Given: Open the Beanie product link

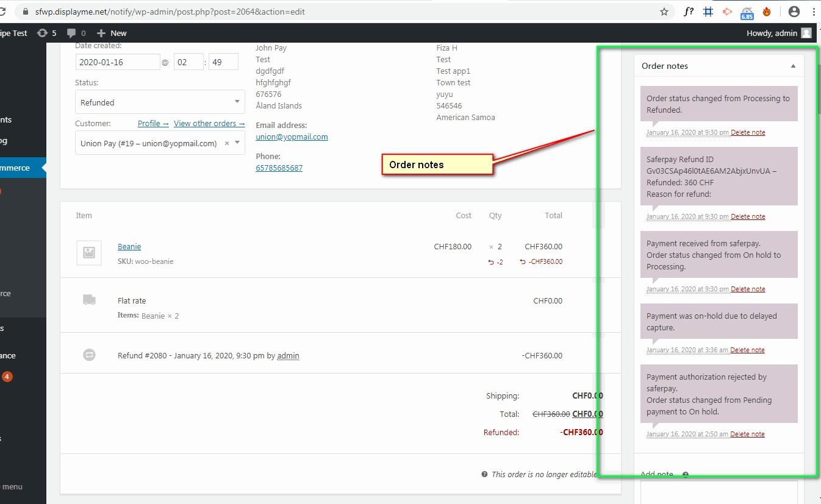Looking at the screenshot, I should click(x=129, y=246).
